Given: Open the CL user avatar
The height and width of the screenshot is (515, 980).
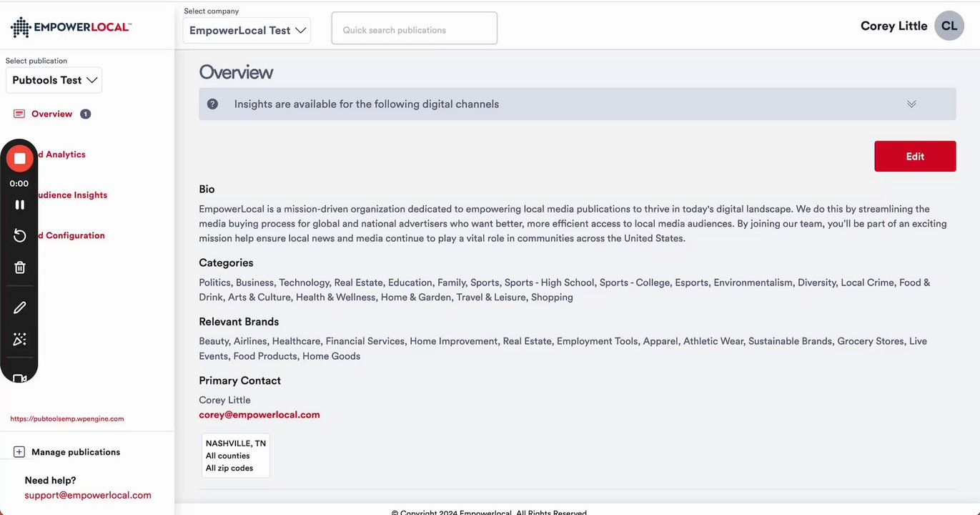Looking at the screenshot, I should point(949,26).
